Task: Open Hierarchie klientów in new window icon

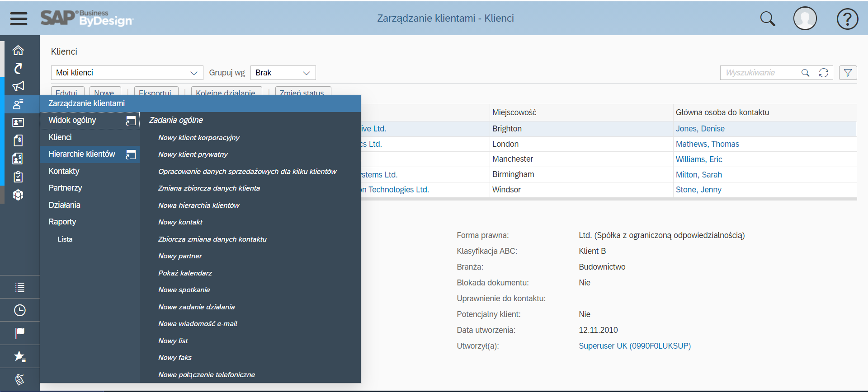Action: tap(131, 154)
